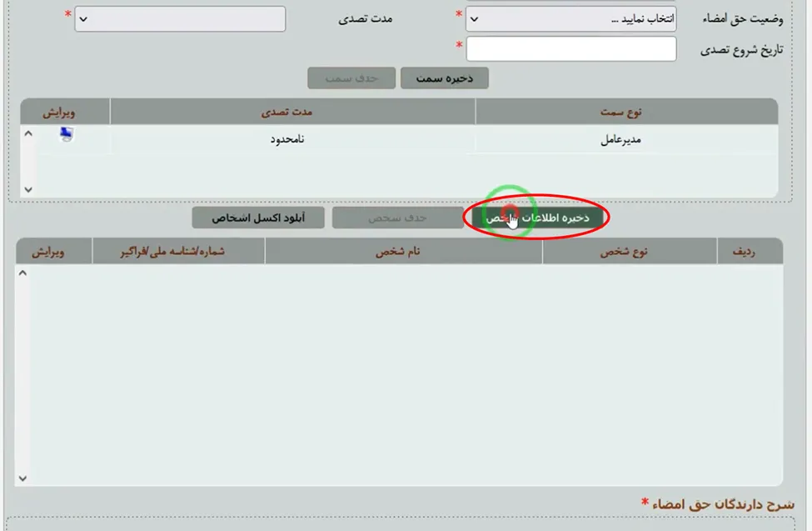Click the شماره/شناسه ملی/فراگیر column header
812x531 pixels.
[x=178, y=252]
